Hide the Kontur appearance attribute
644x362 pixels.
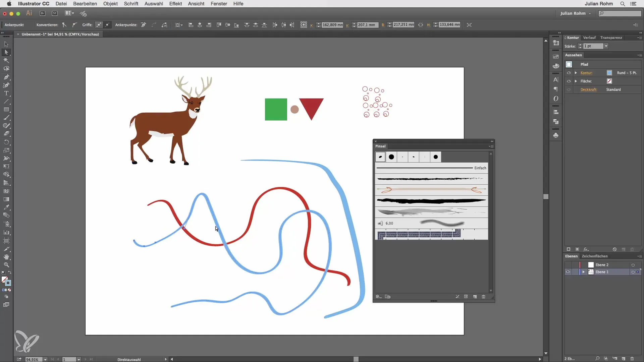(x=569, y=73)
